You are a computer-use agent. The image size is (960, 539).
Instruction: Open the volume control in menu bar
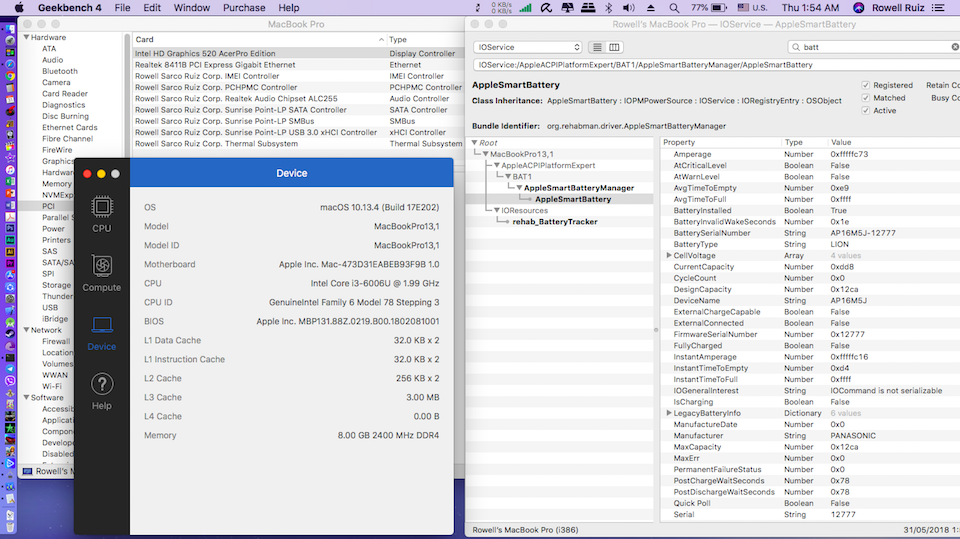pyautogui.click(x=628, y=8)
